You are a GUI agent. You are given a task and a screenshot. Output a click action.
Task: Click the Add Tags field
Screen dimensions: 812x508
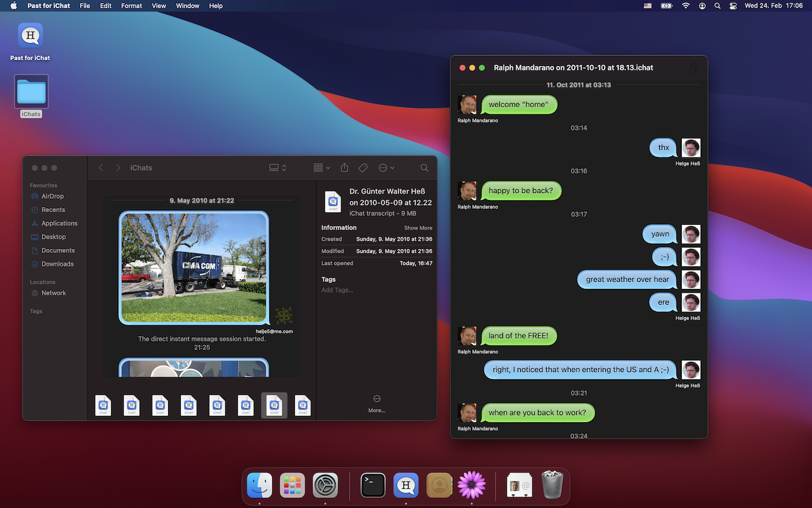337,290
